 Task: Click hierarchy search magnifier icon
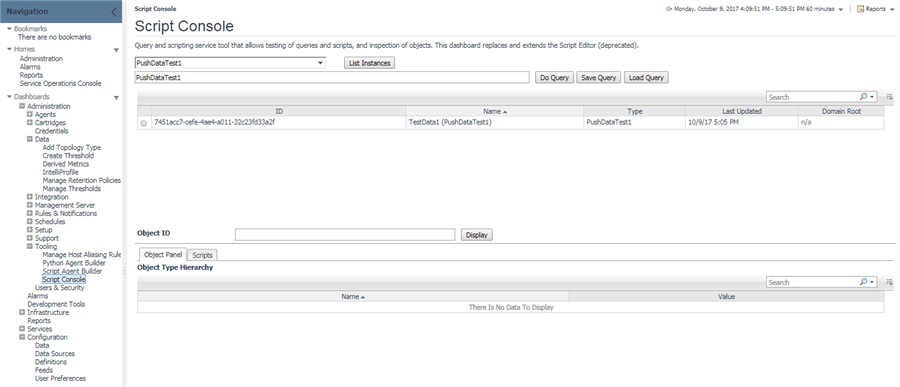pyautogui.click(x=864, y=282)
